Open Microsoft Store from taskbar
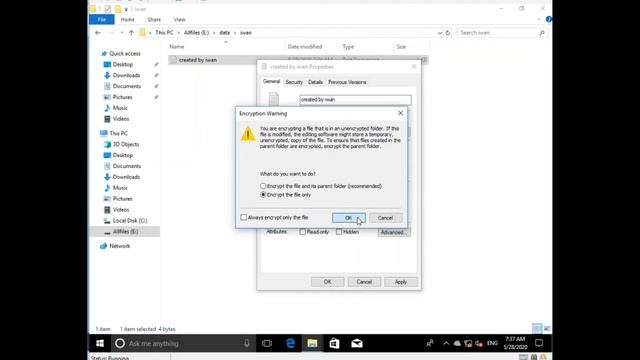640x360 pixels. tap(334, 344)
